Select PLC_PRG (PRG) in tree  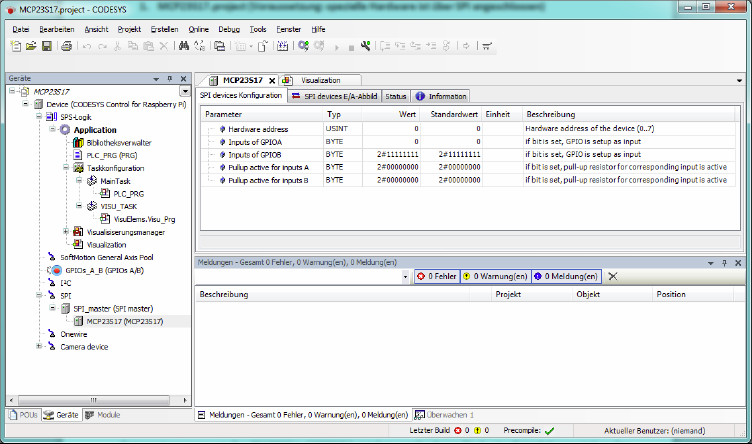coord(111,155)
